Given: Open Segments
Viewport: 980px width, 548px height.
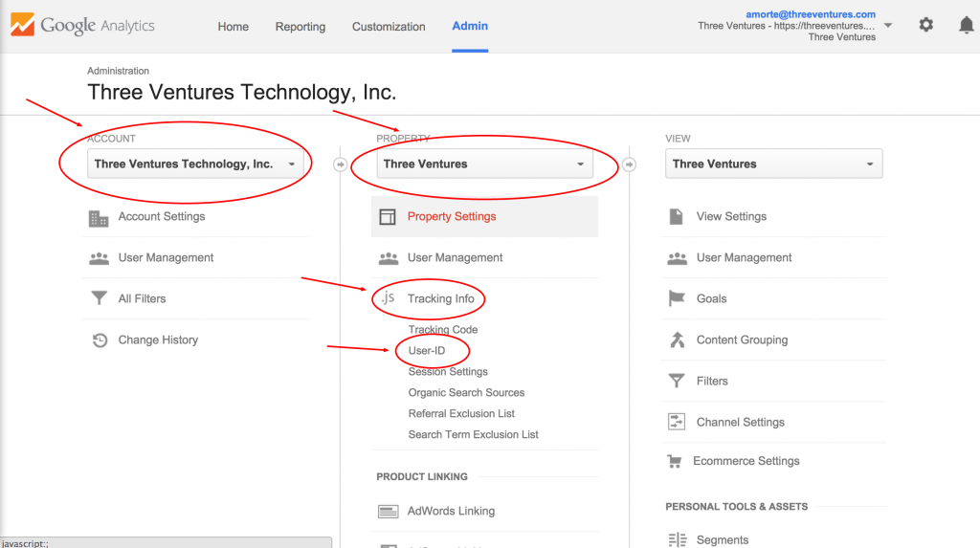Looking at the screenshot, I should click(722, 540).
